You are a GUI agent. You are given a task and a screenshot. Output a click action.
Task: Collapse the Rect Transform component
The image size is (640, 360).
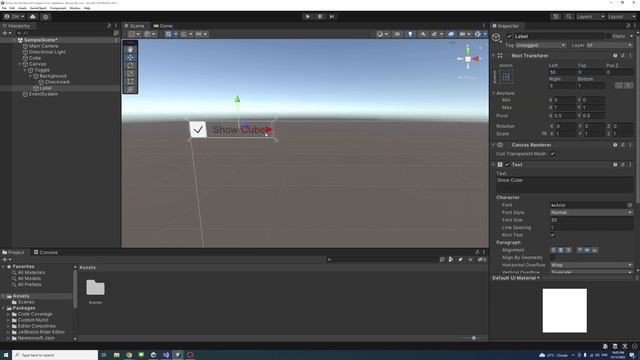[494, 56]
